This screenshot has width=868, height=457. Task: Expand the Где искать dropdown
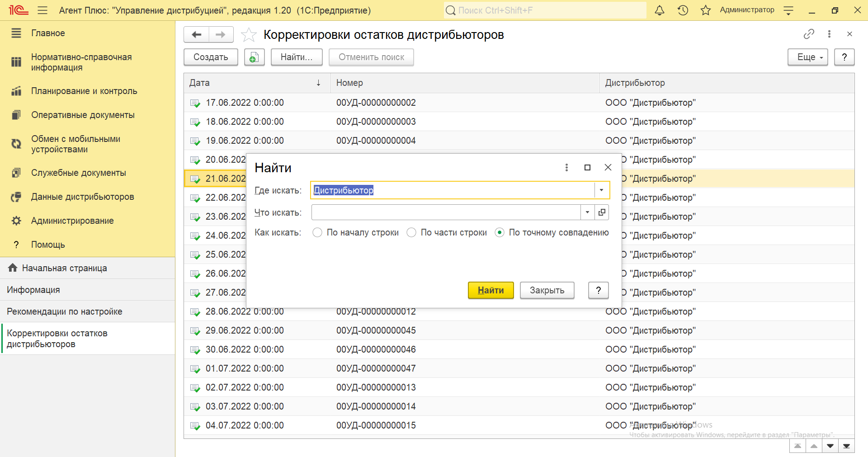[x=602, y=190]
